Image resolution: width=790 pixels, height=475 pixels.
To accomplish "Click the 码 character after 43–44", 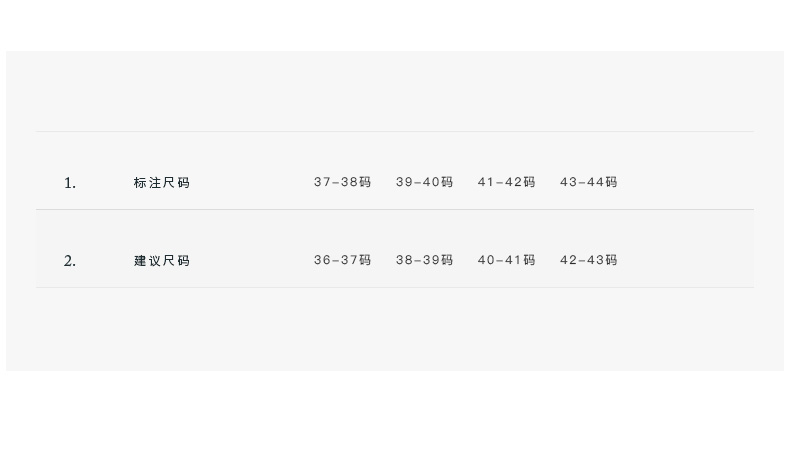I will (x=611, y=182).
